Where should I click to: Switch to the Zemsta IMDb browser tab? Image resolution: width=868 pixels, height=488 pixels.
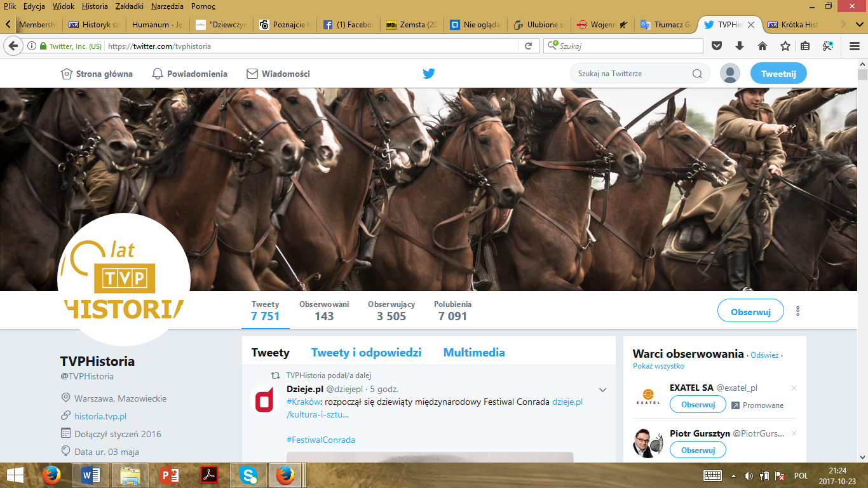pyautogui.click(x=411, y=25)
